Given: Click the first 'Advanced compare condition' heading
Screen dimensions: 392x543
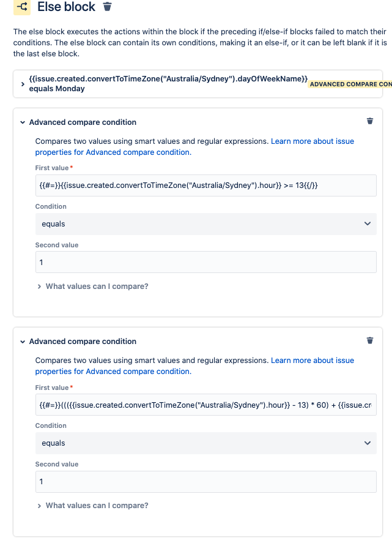Looking at the screenshot, I should [83, 122].
